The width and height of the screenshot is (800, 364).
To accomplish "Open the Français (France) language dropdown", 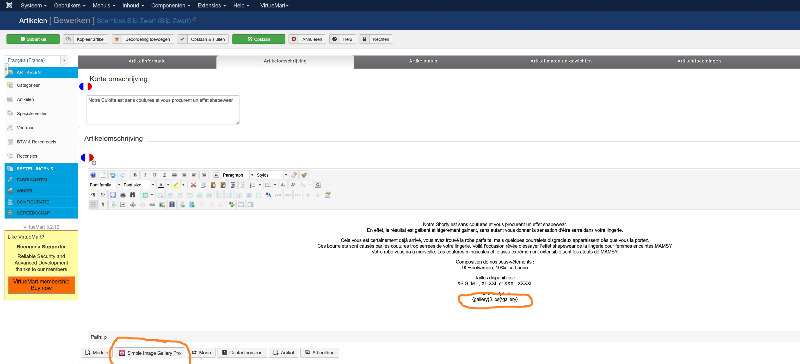I will click(36, 60).
